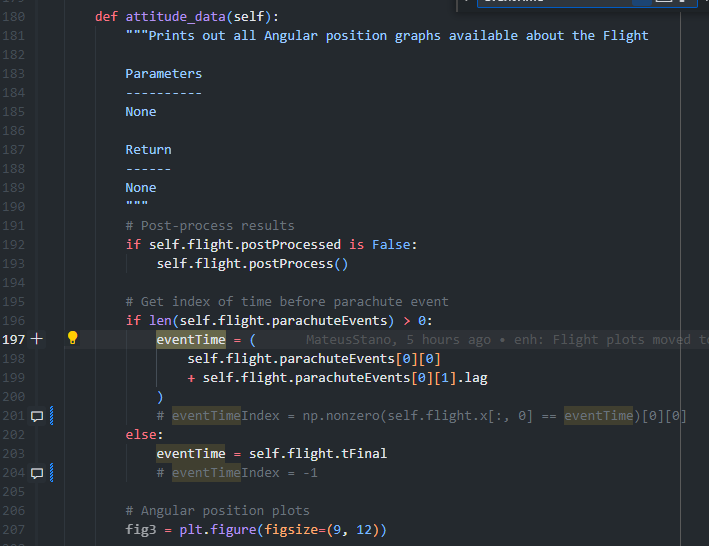709x546 pixels.
Task: Click 'np.nonzero' in the line 201 comment
Action: (341, 415)
